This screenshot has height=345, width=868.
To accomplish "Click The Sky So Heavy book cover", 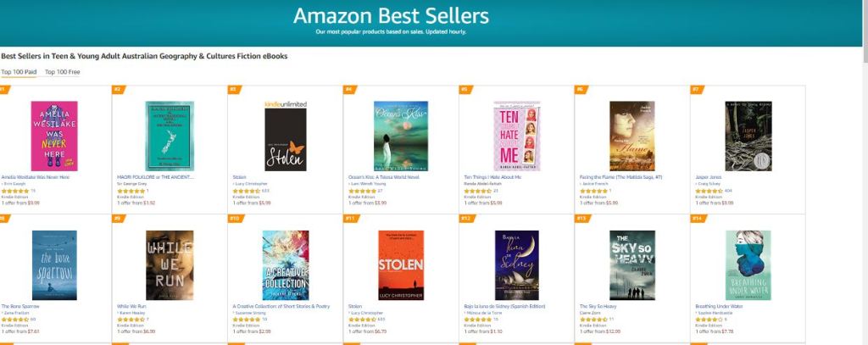I will coord(632,265).
